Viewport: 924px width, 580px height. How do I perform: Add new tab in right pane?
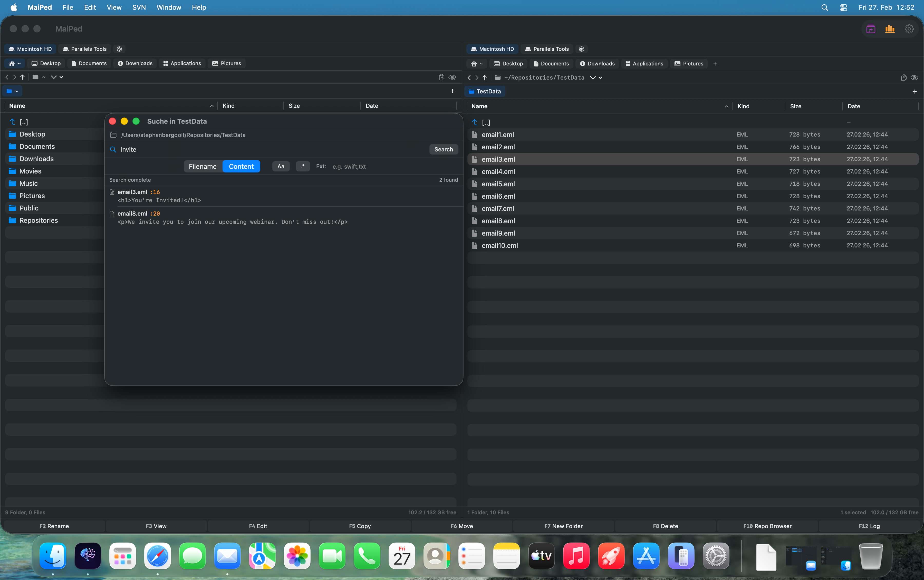(915, 92)
